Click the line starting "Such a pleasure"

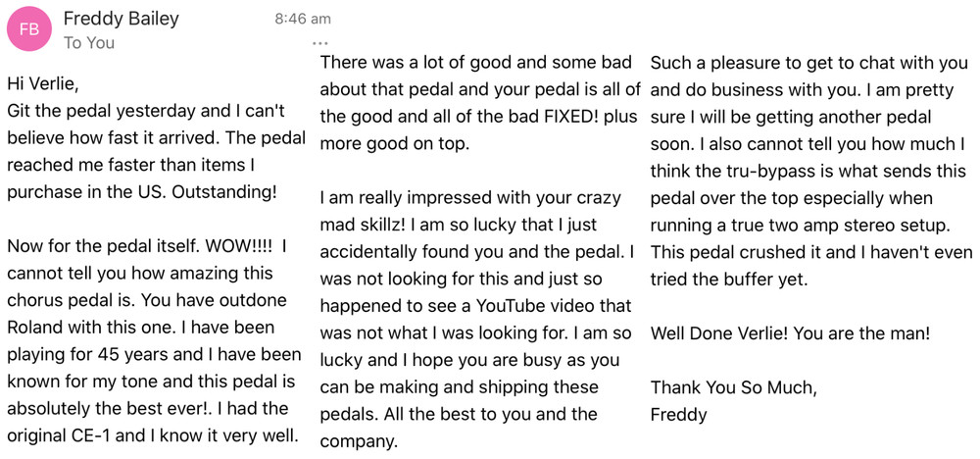pos(808,63)
